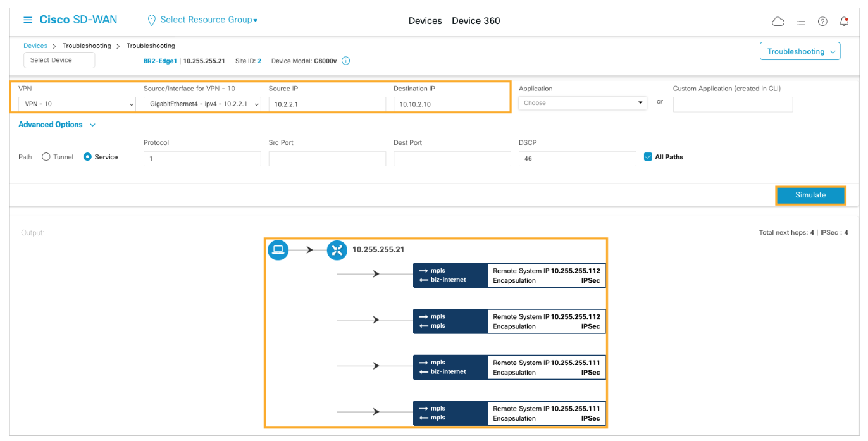The height and width of the screenshot is (441, 868).
Task: Open the VPN - 10 dropdown
Action: coord(77,104)
